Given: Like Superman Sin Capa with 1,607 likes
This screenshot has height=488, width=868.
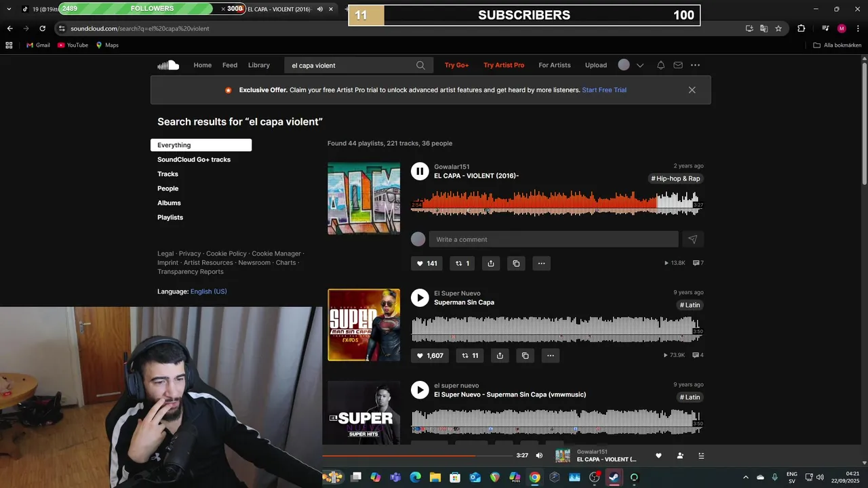Looking at the screenshot, I should [430, 355].
